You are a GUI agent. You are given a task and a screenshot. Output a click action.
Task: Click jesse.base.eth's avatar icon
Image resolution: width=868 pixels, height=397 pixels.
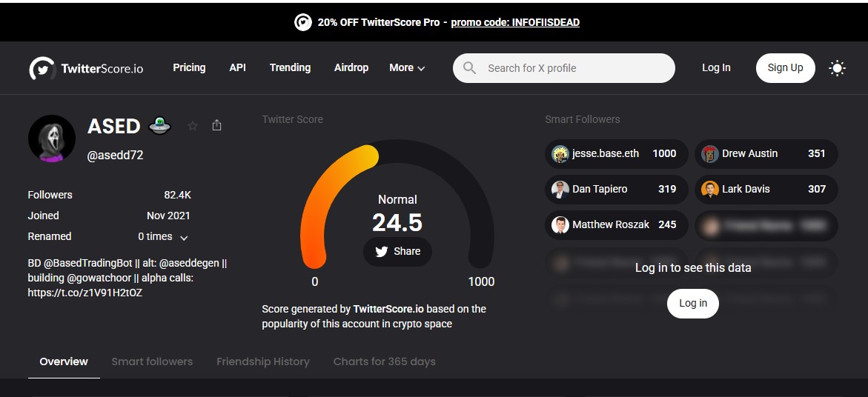[560, 154]
